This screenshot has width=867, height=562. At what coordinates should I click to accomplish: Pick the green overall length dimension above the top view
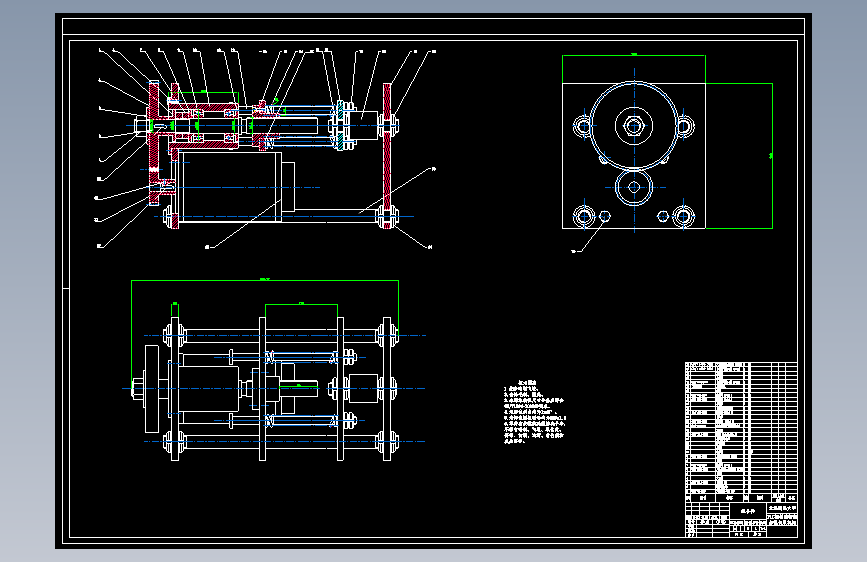click(265, 280)
